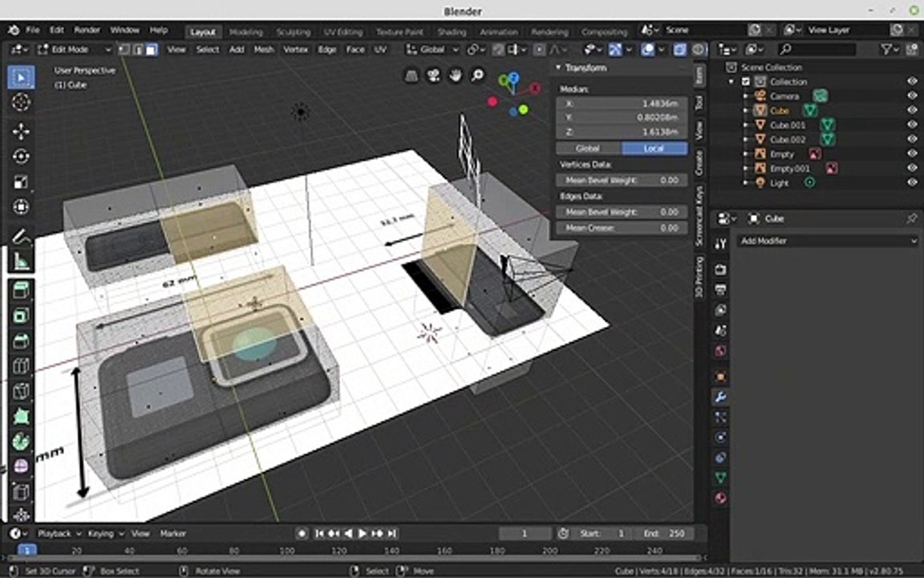Open the Render menu

87,30
